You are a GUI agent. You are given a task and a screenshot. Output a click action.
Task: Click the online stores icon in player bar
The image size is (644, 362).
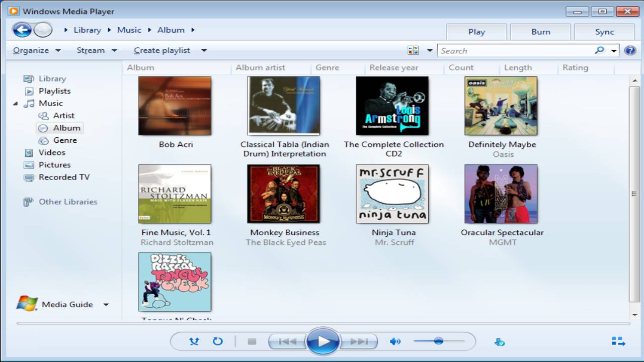tap(499, 342)
